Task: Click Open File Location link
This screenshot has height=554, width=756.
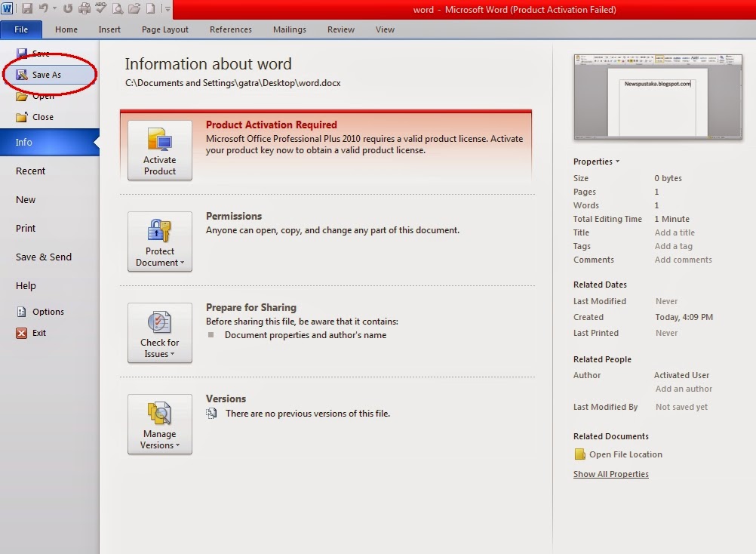Action: pos(625,454)
